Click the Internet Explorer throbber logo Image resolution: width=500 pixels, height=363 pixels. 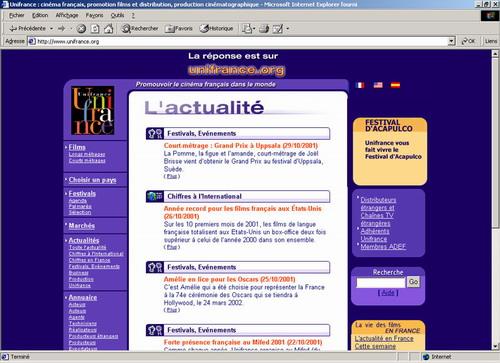[490, 16]
